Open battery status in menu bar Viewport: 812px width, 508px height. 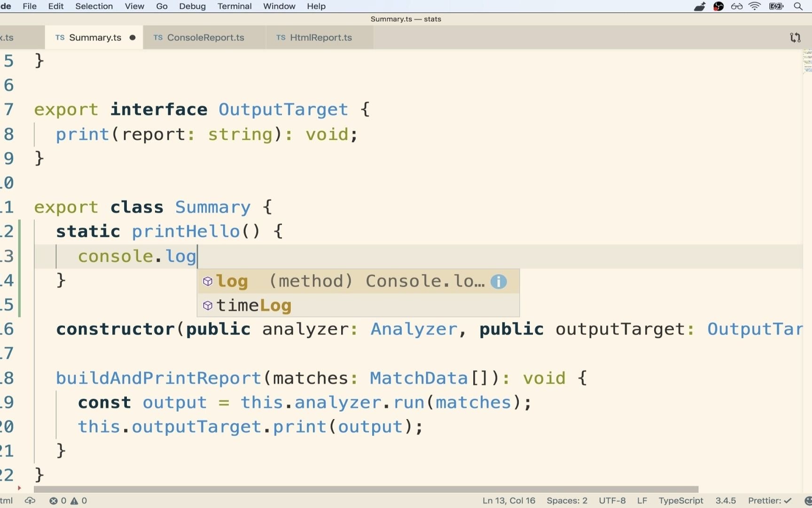776,6
